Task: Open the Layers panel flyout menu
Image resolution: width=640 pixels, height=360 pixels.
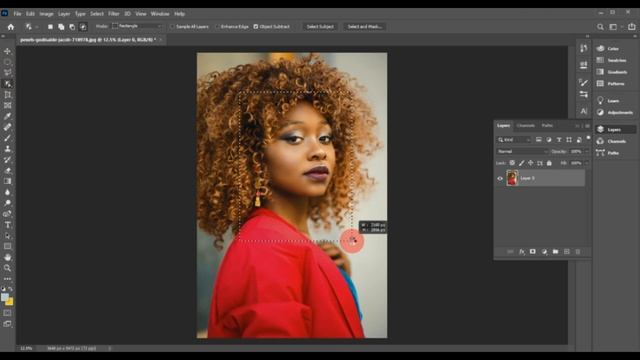Action: click(587, 126)
